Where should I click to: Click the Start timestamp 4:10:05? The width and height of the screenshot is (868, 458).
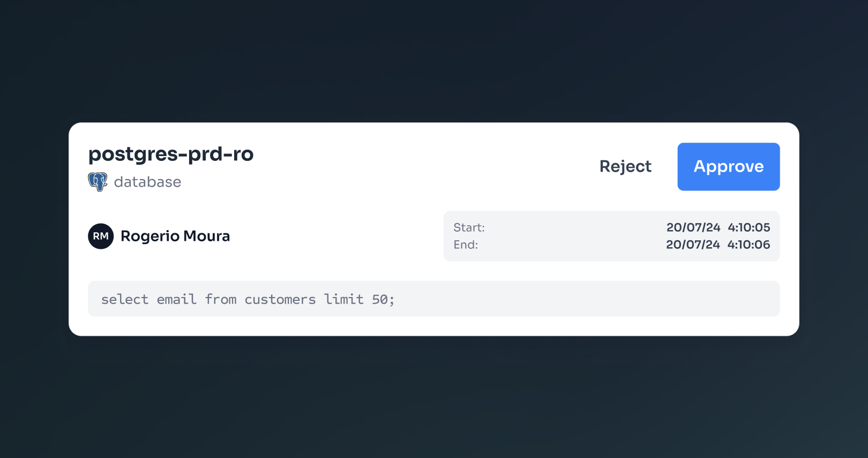(x=749, y=227)
